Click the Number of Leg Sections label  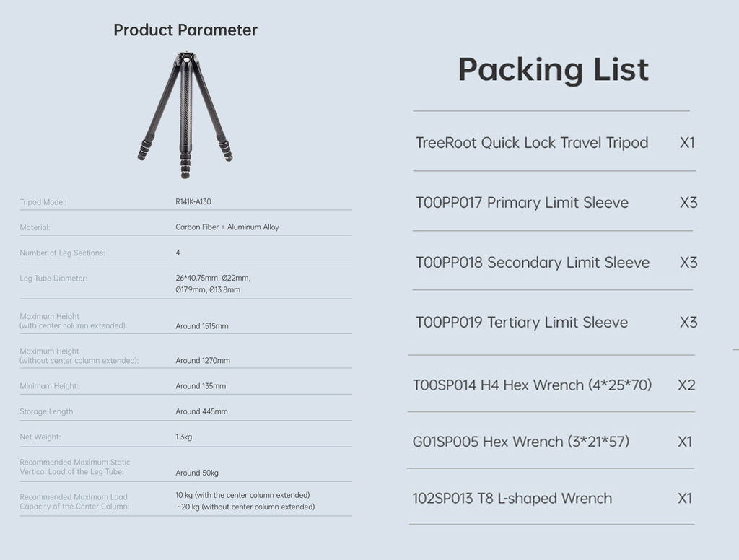[62, 253]
